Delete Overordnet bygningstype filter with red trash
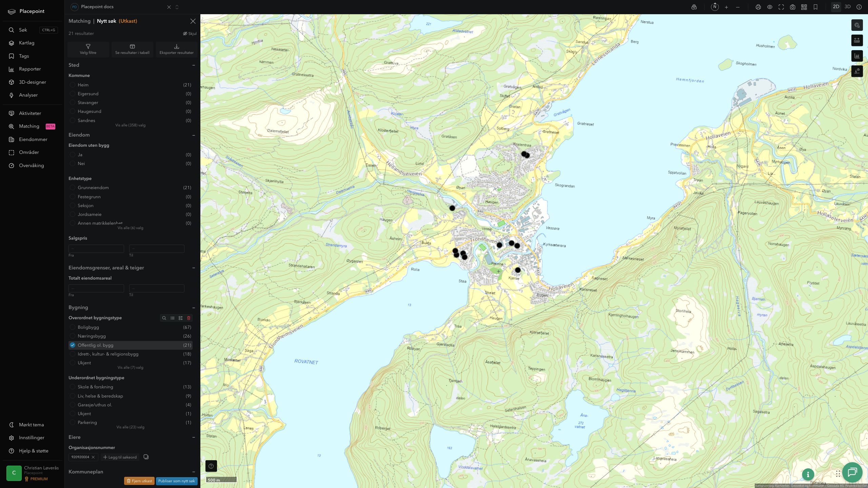868x488 pixels. 189,318
